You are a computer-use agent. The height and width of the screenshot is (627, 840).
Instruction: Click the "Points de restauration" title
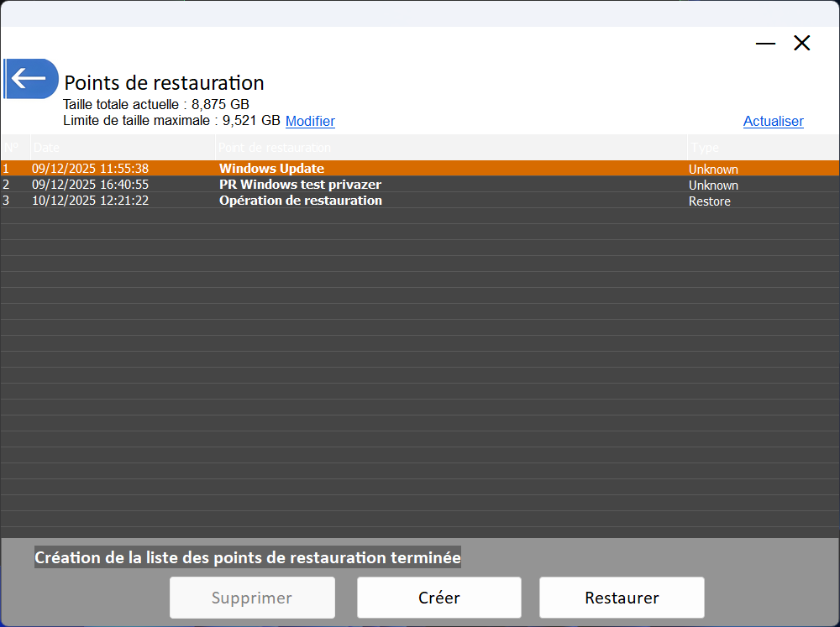[163, 82]
